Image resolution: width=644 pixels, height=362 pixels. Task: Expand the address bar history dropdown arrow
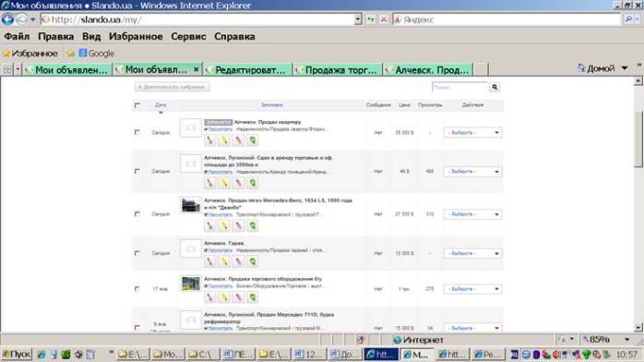(x=358, y=19)
